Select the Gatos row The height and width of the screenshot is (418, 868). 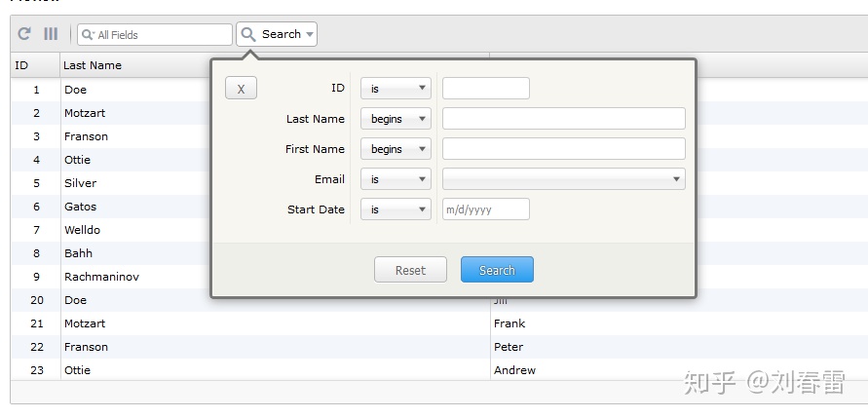(x=111, y=207)
